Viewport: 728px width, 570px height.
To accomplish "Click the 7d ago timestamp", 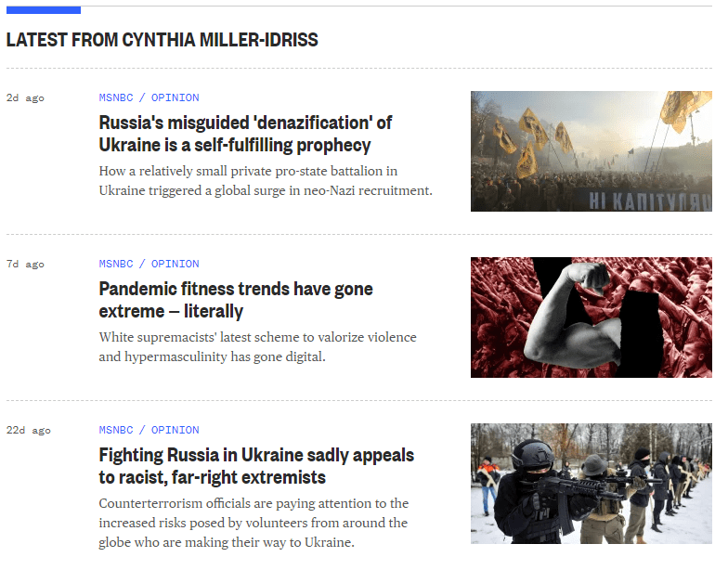I will coord(25,264).
